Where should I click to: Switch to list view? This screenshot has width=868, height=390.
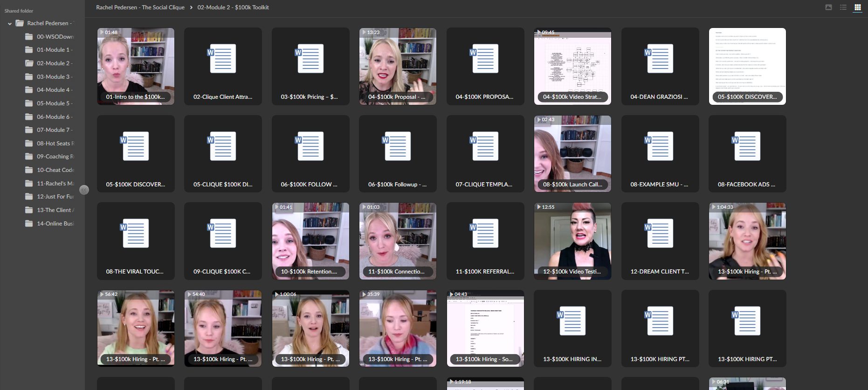point(843,7)
